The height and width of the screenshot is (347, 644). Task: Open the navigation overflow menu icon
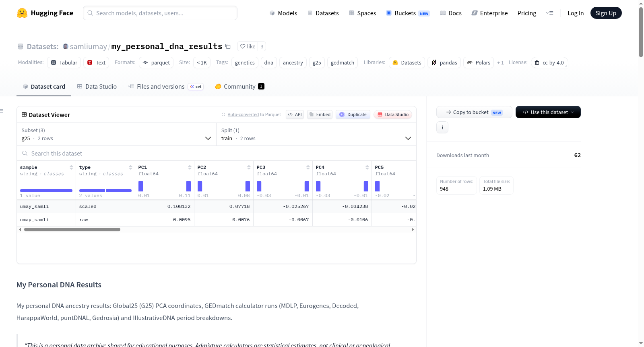click(x=549, y=13)
